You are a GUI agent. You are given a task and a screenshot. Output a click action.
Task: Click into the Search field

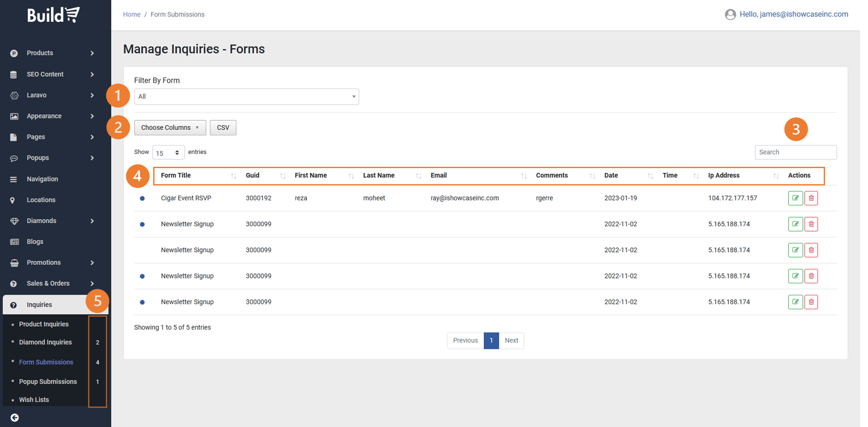(795, 152)
